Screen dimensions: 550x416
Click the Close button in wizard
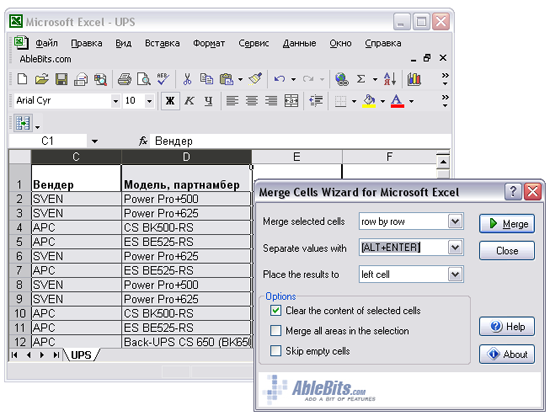pos(507,250)
